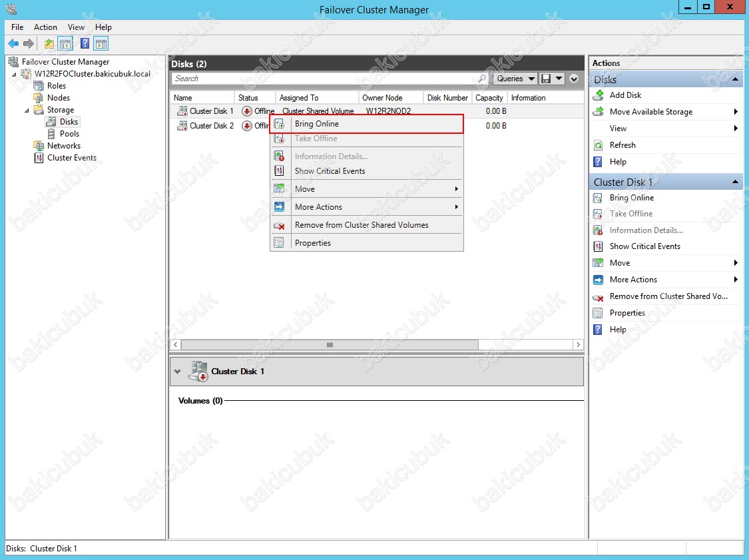Click the scroll left arrow of the Disks list
749x560 pixels.
(175, 344)
